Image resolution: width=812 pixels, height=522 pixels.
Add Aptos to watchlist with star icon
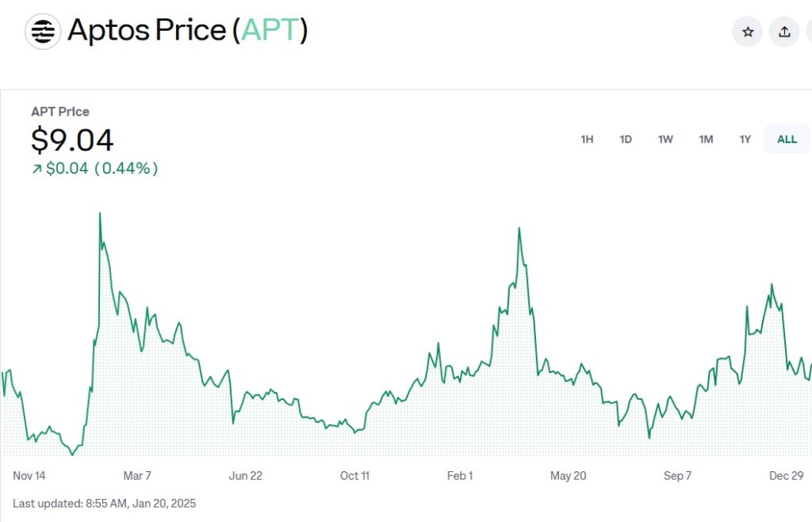point(747,32)
